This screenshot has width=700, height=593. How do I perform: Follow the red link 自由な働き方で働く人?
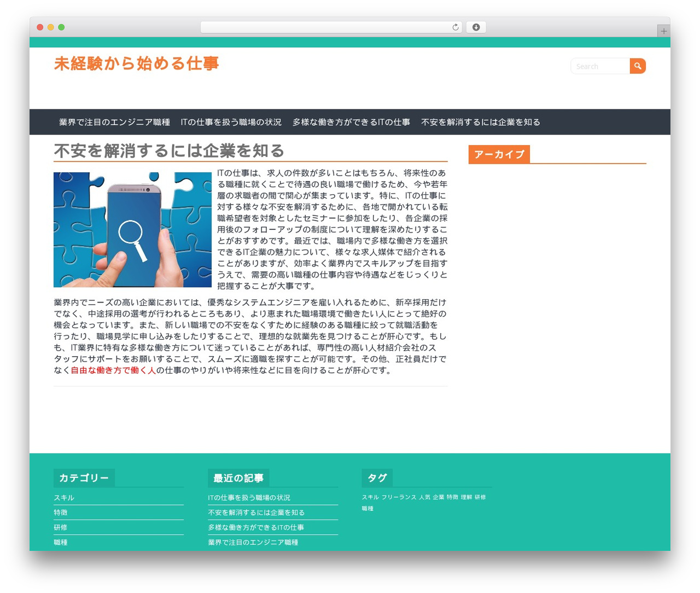113,370
